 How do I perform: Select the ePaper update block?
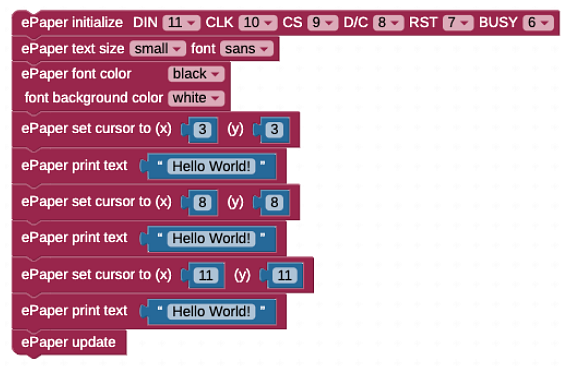(x=69, y=342)
